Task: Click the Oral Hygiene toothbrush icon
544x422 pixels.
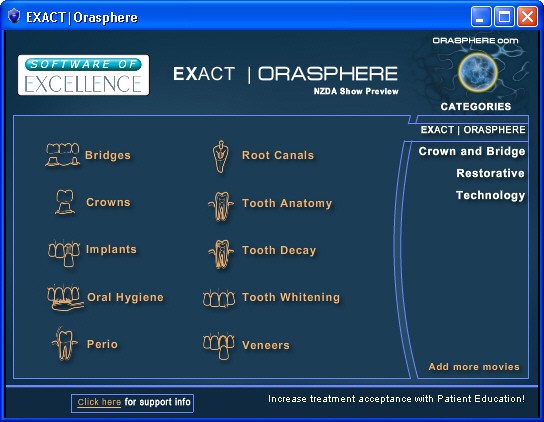Action: coord(65,298)
